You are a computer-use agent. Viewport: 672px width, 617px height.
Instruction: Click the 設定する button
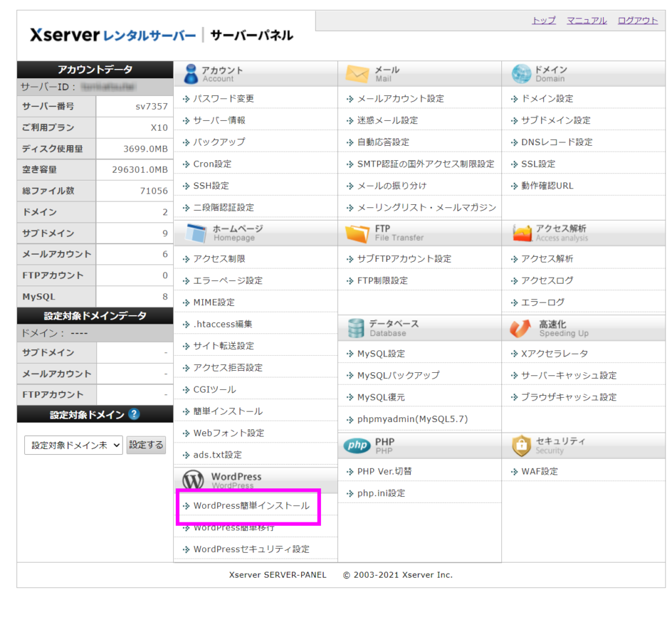pos(146,445)
